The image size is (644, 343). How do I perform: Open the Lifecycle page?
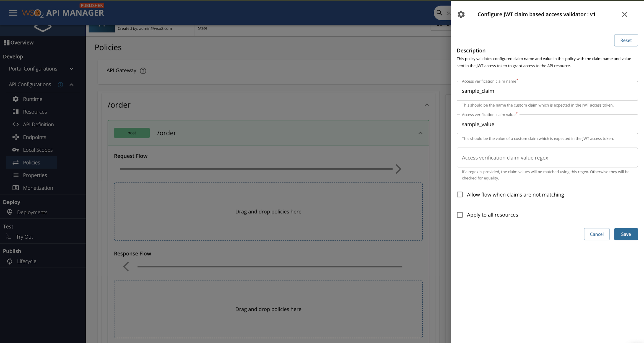[26, 261]
